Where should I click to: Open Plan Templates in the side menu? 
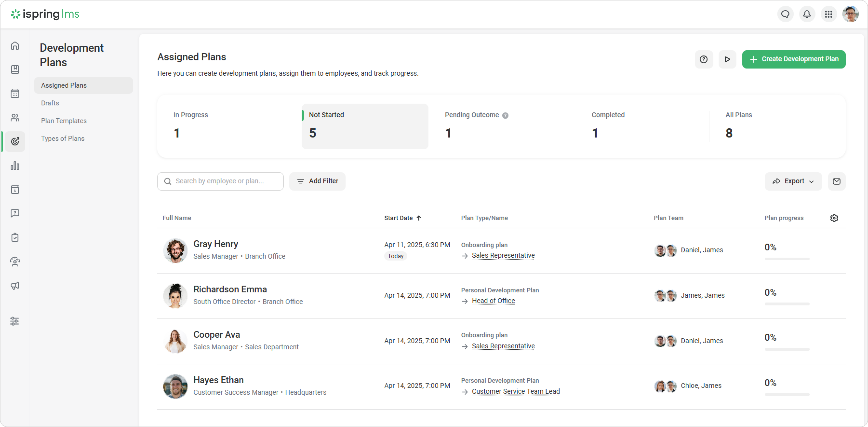pos(64,121)
